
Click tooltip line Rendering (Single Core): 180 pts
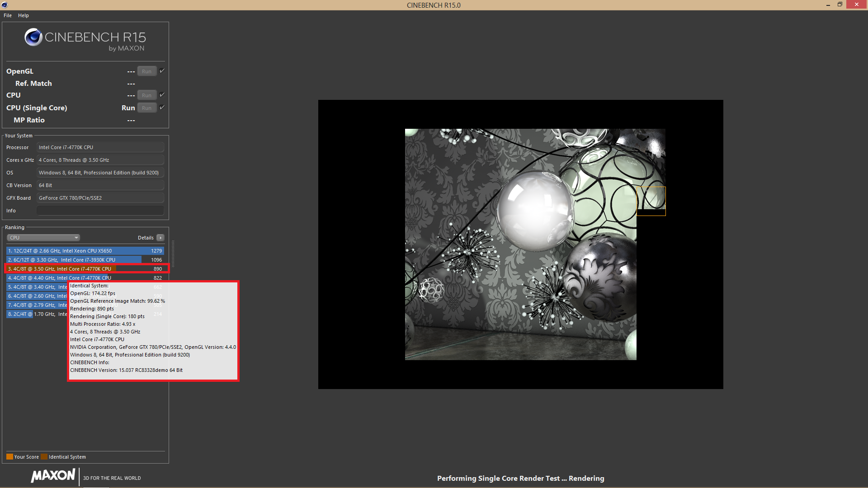pos(107,316)
